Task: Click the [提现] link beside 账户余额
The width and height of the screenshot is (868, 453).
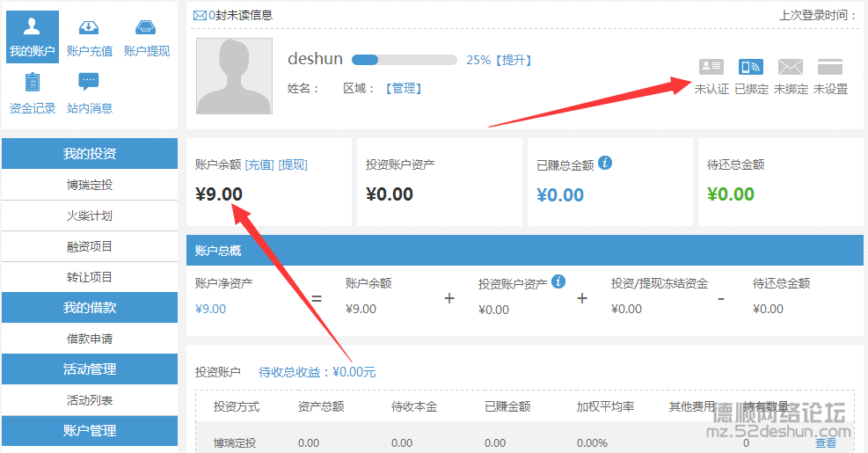Action: point(293,164)
